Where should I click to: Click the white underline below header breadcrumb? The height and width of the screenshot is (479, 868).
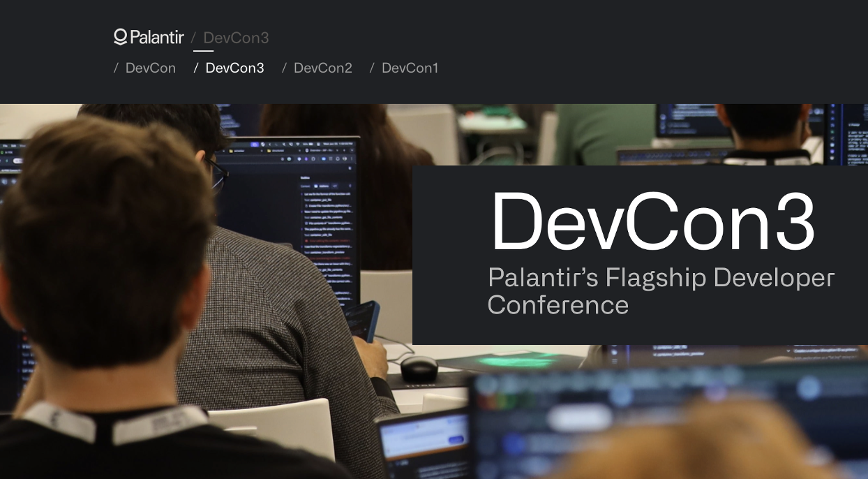(x=203, y=51)
